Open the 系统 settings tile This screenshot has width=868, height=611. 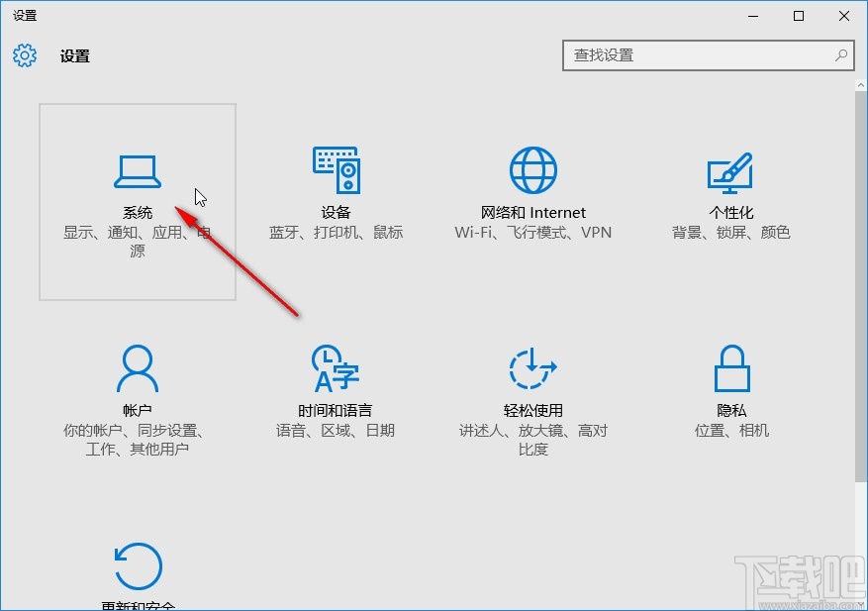click(x=137, y=201)
